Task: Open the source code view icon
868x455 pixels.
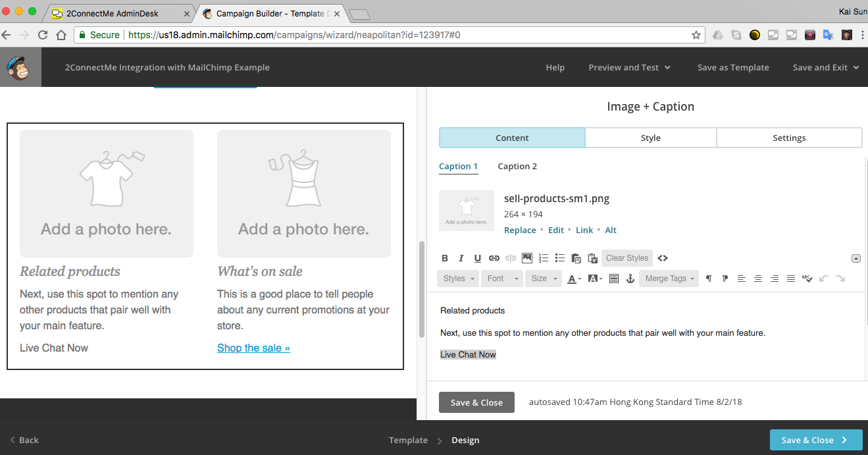Action: pos(663,258)
